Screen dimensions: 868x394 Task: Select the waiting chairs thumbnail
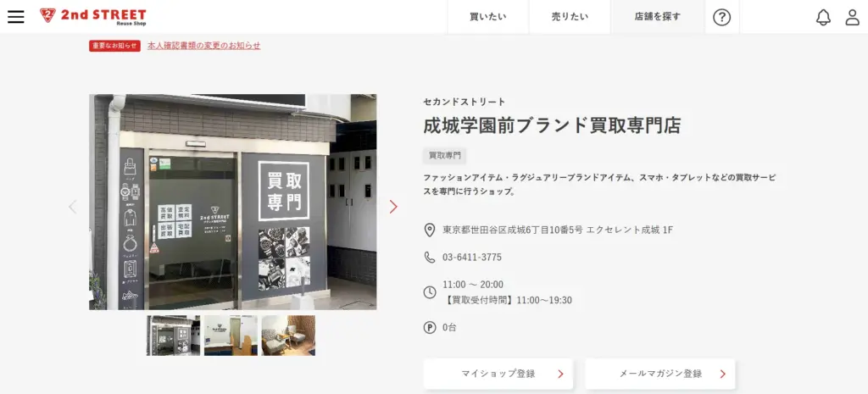[288, 336]
